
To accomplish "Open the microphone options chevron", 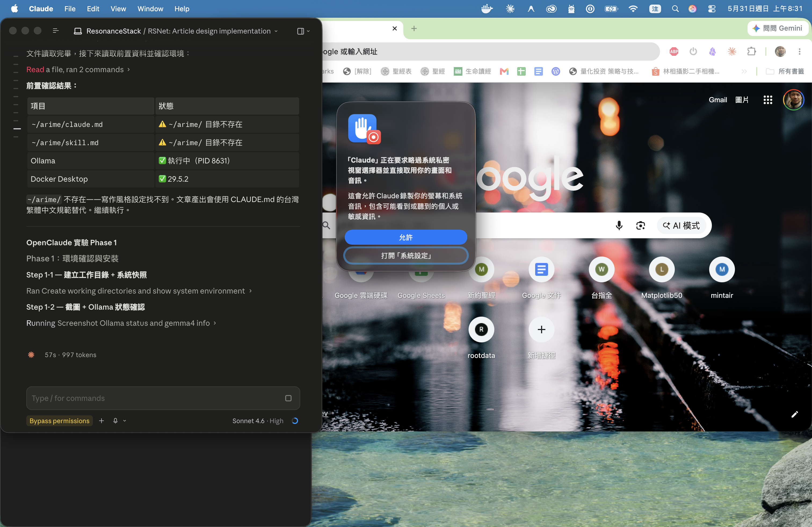I will coord(125,421).
